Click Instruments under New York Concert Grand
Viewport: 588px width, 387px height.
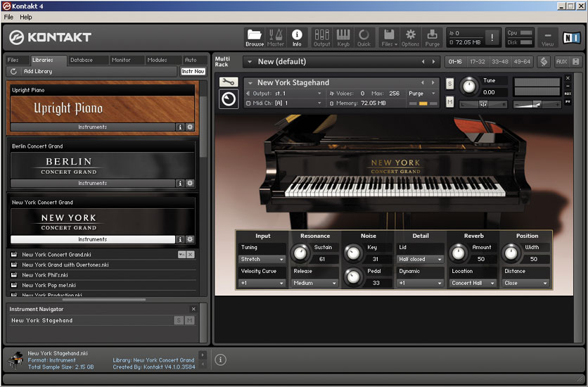pos(93,239)
